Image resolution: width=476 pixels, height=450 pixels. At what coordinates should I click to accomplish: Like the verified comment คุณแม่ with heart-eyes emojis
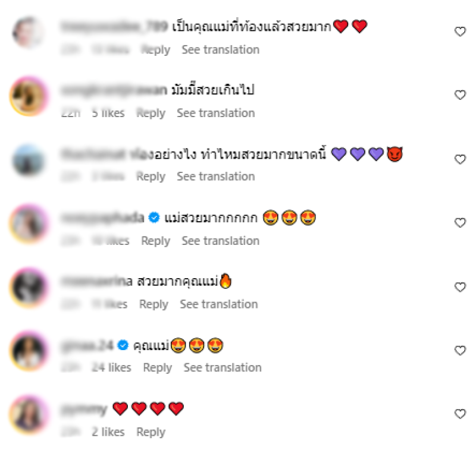coord(460,350)
